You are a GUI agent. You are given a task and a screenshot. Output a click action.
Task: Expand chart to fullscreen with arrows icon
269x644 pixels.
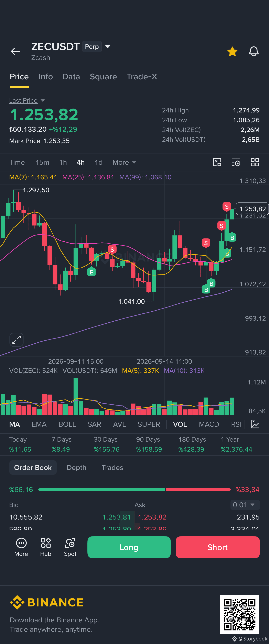17,340
